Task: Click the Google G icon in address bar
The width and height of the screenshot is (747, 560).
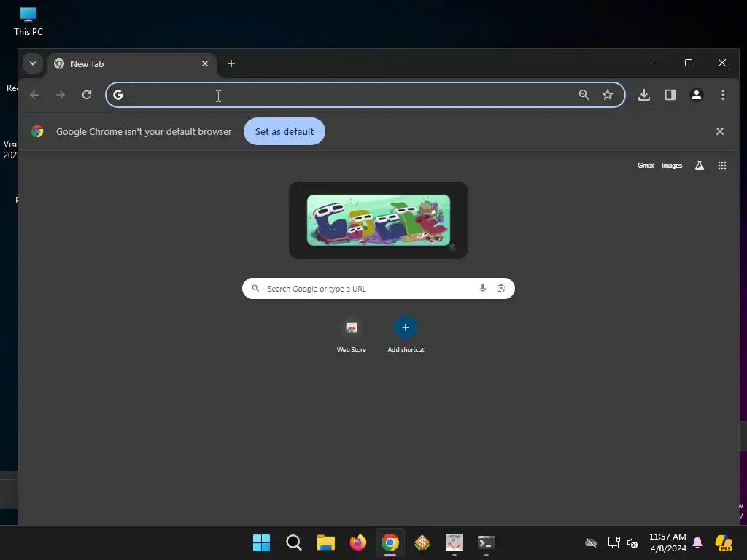Action: pyautogui.click(x=118, y=95)
